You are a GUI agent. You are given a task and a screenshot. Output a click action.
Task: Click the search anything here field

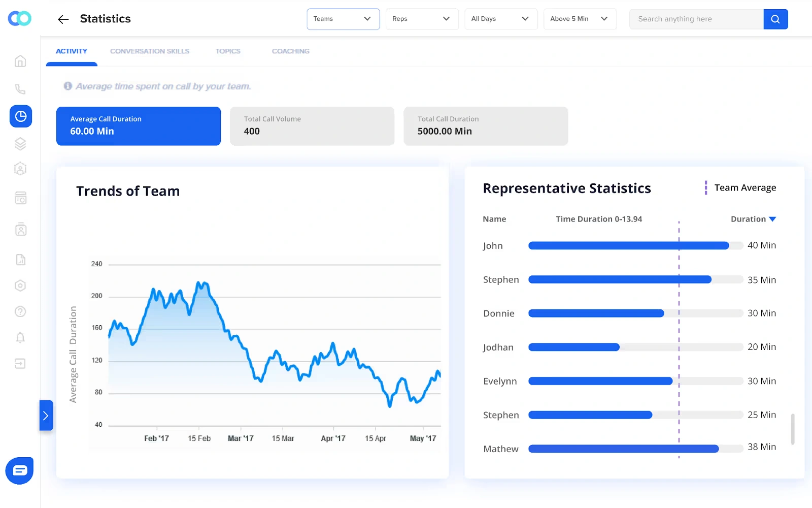point(696,19)
